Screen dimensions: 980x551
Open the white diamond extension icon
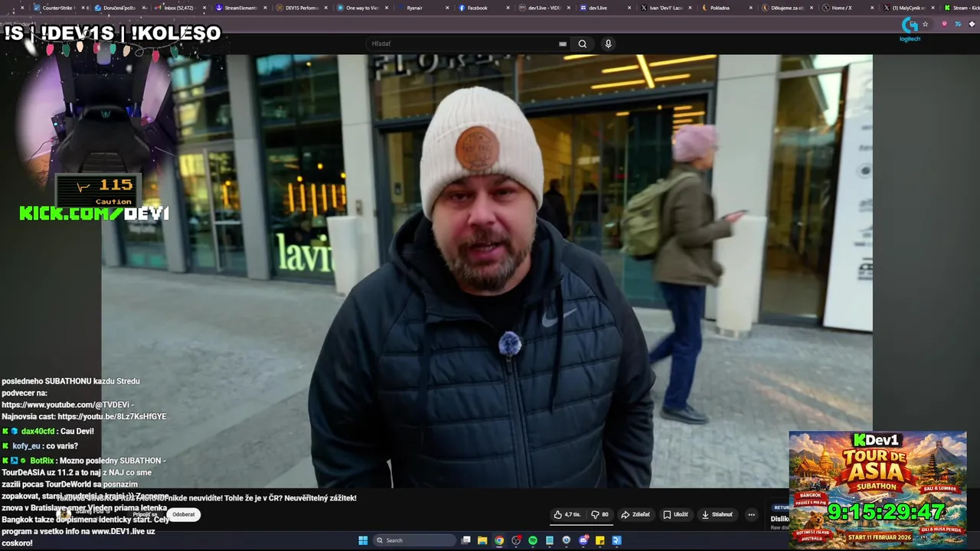(972, 24)
